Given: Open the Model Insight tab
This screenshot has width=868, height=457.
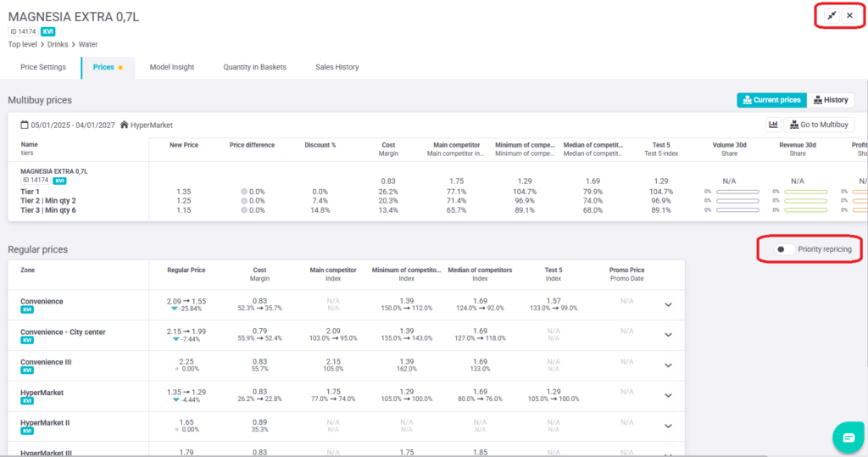Looking at the screenshot, I should 172,67.
